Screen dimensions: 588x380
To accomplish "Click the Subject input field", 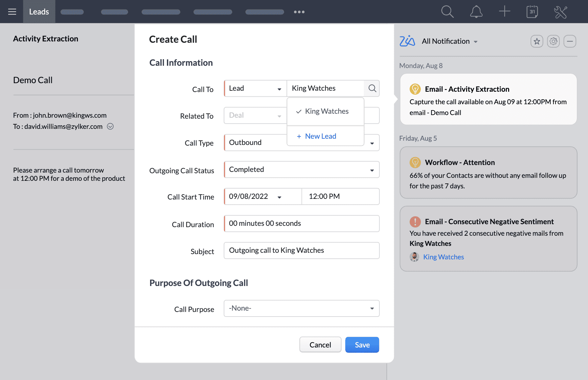I will [302, 250].
